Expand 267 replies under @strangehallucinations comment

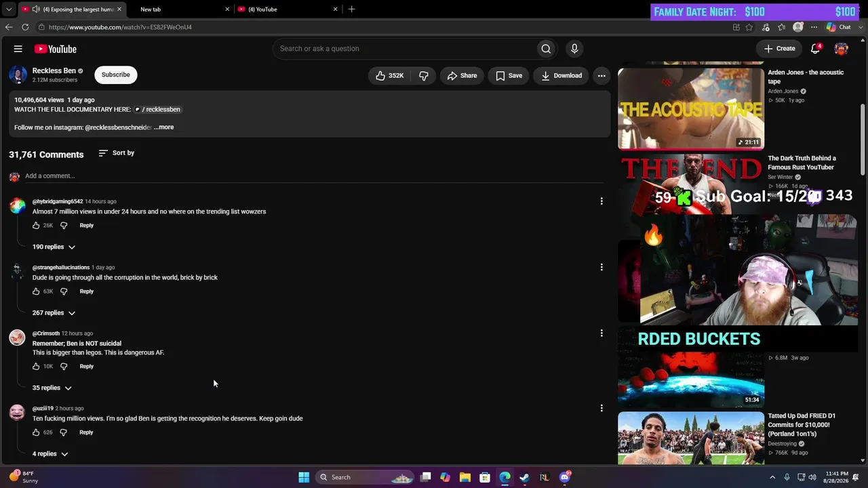[54, 313]
